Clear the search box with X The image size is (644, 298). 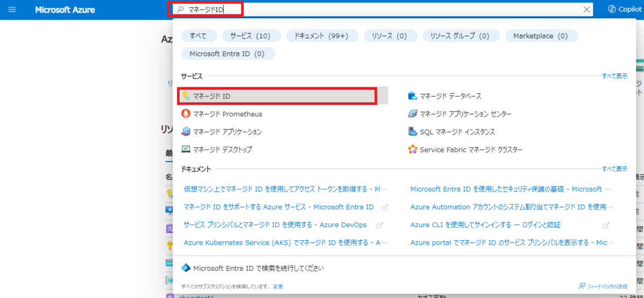point(587,9)
